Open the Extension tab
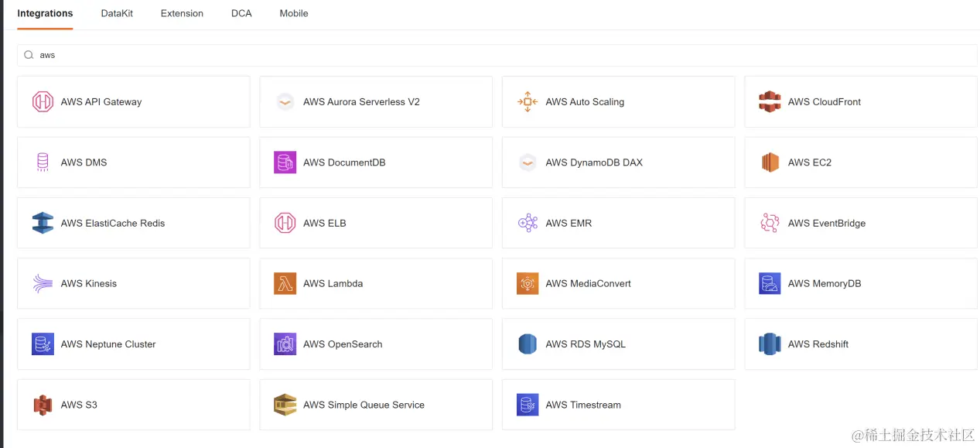 point(182,13)
